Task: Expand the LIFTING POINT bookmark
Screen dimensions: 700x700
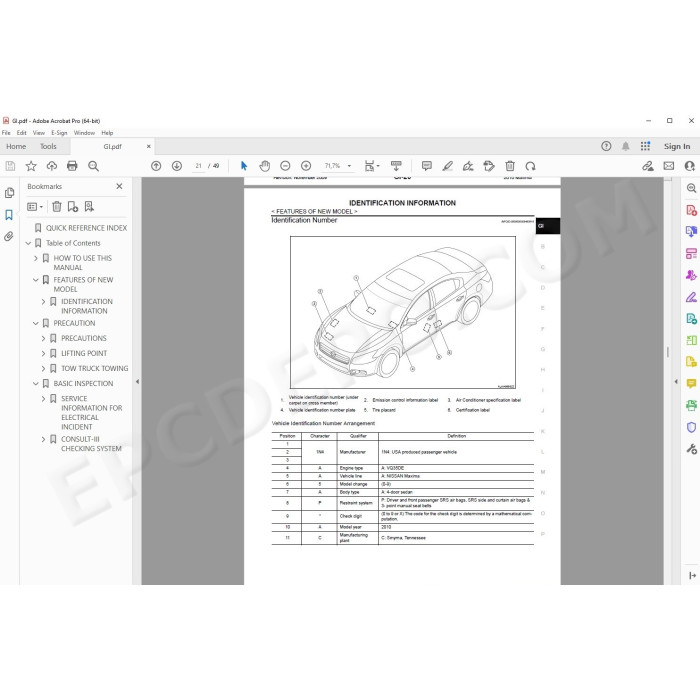Action: coord(43,354)
